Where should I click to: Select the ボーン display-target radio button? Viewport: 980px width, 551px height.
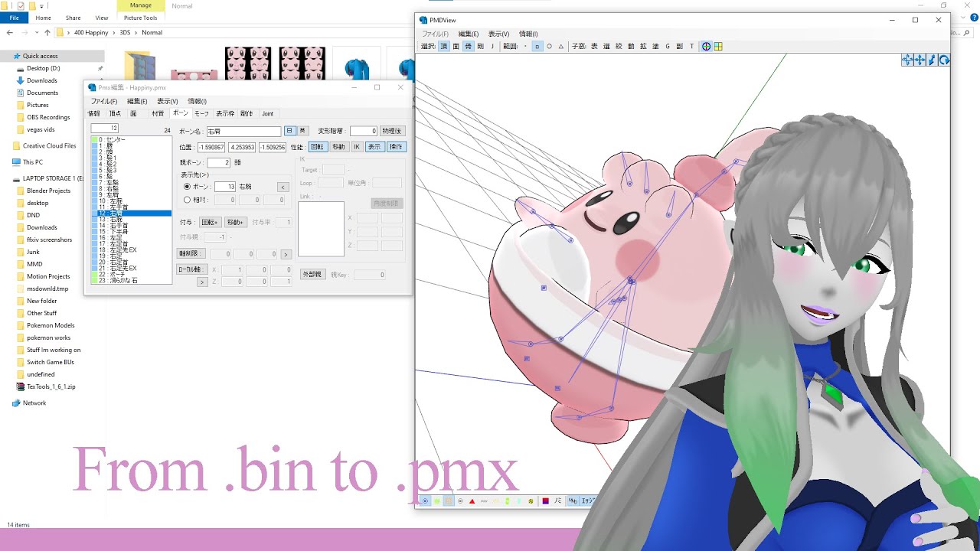click(188, 187)
